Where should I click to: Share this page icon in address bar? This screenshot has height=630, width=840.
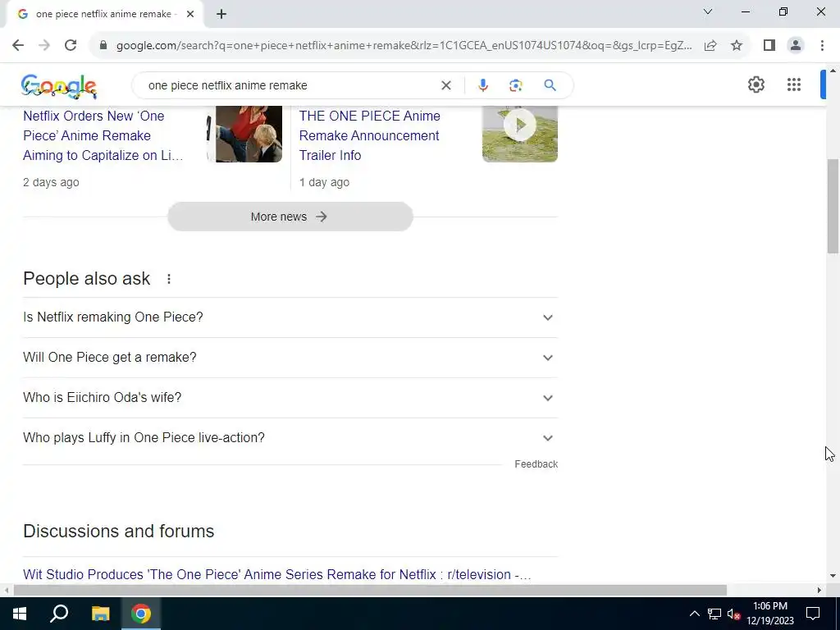pos(710,46)
